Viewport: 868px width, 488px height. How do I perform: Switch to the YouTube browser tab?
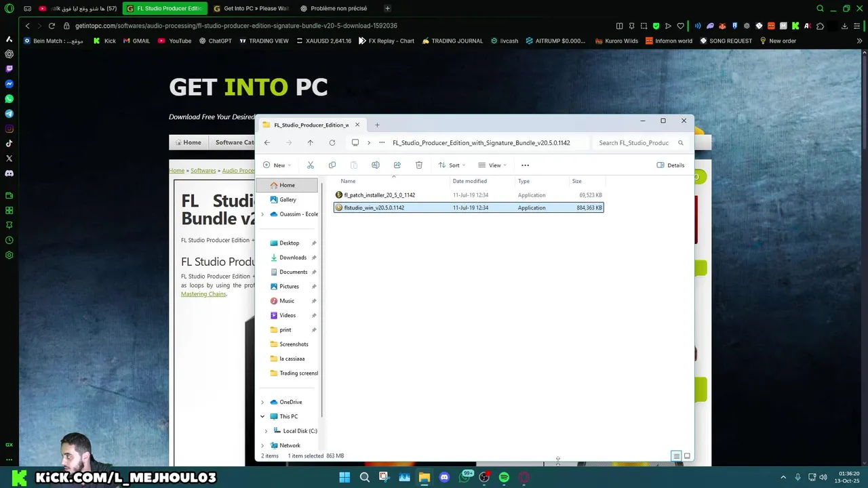pos(78,9)
